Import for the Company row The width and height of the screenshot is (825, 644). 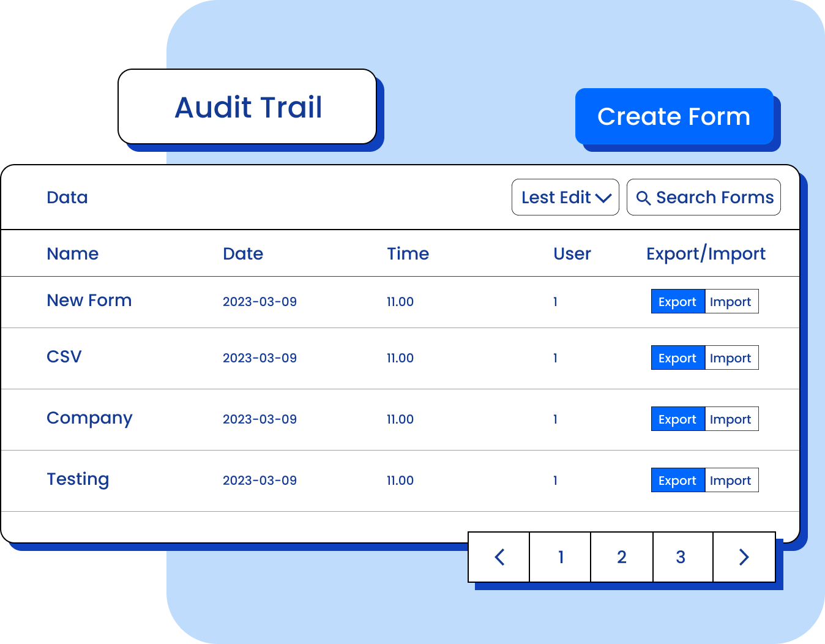(731, 419)
